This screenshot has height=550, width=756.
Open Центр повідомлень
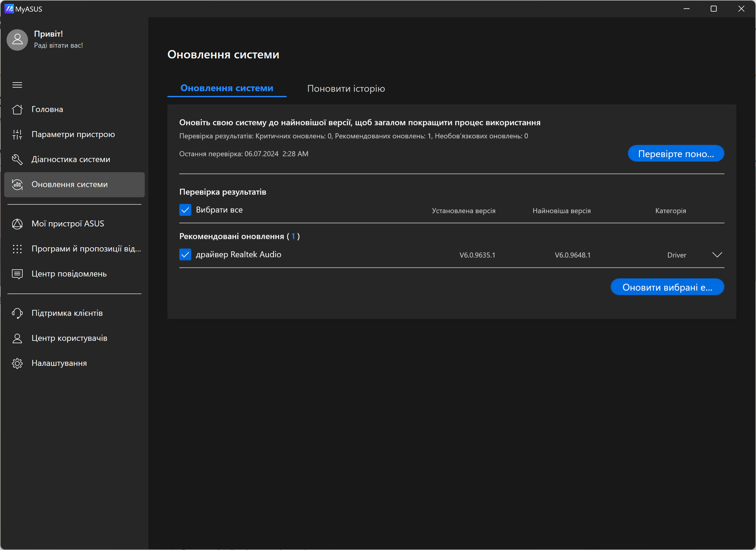pyautogui.click(x=74, y=274)
